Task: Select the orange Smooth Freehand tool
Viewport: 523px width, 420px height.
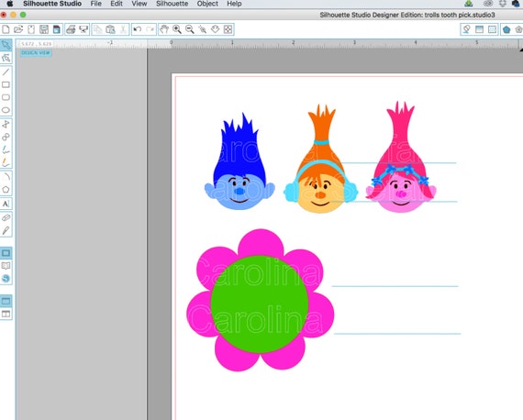Action: point(6,162)
